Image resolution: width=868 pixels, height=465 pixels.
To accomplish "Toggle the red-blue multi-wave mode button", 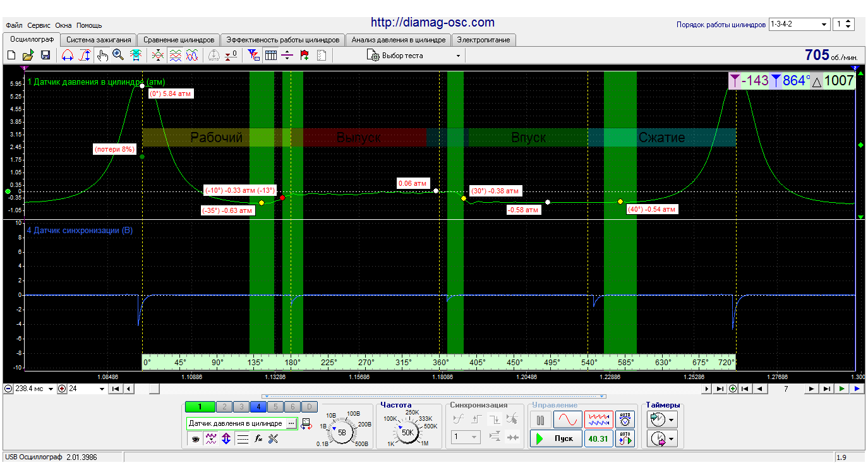I will pos(598,420).
